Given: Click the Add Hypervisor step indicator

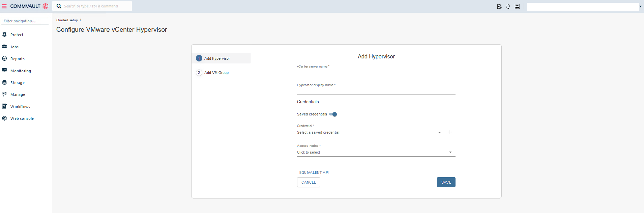Looking at the screenshot, I should 216,58.
